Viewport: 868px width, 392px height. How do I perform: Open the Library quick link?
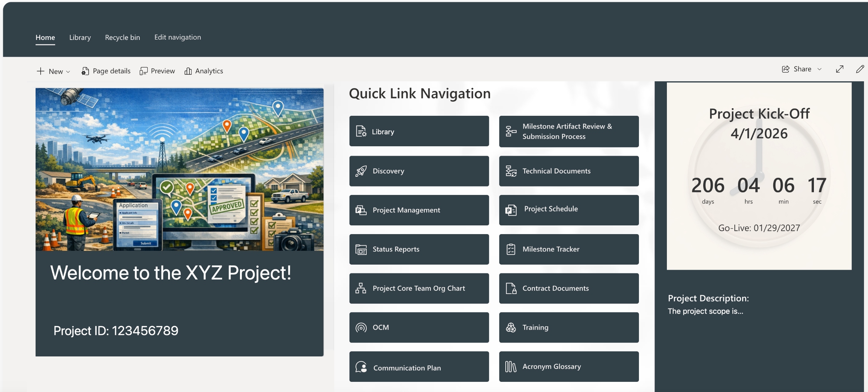point(419,131)
